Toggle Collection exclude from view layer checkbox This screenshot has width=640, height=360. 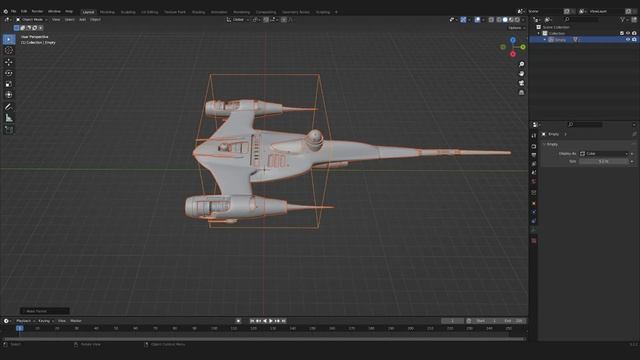(622, 33)
